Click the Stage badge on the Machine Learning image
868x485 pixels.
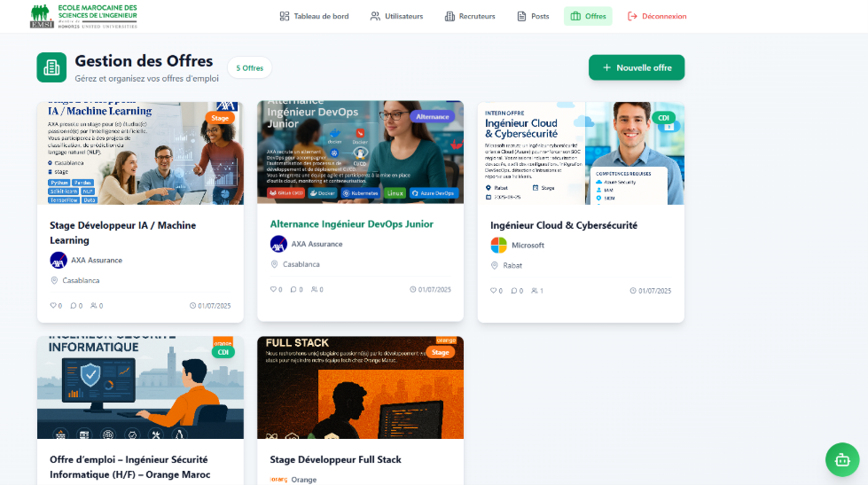[220, 118]
